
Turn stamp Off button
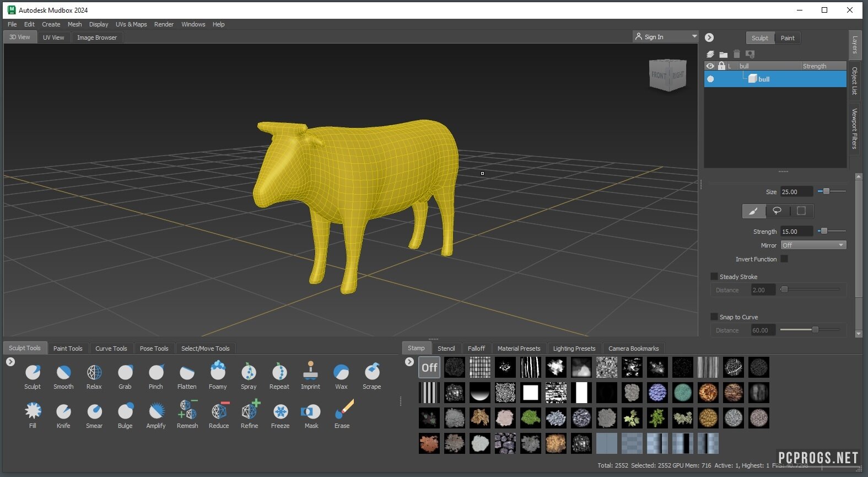pyautogui.click(x=429, y=367)
